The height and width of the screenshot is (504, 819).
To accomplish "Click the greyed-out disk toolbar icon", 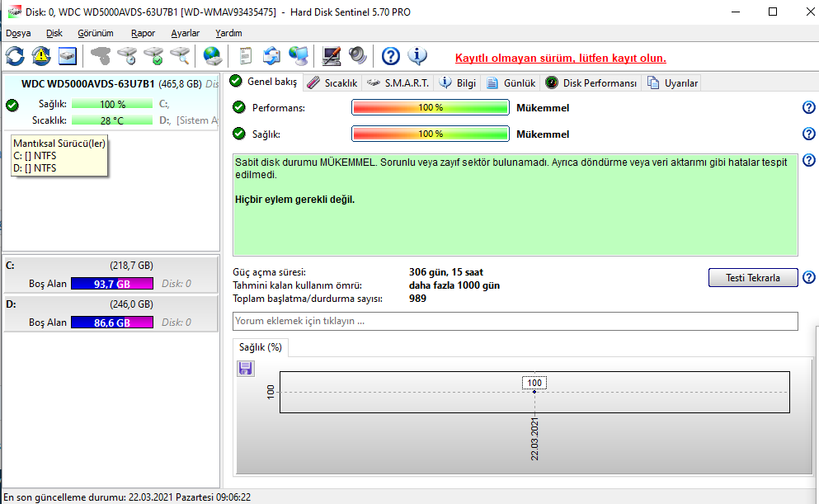I will point(101,56).
